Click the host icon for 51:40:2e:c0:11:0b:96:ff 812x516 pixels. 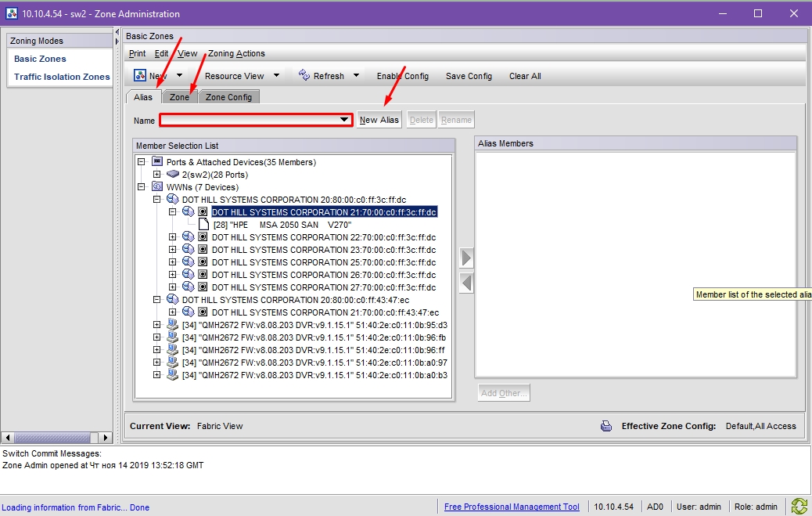pos(172,349)
